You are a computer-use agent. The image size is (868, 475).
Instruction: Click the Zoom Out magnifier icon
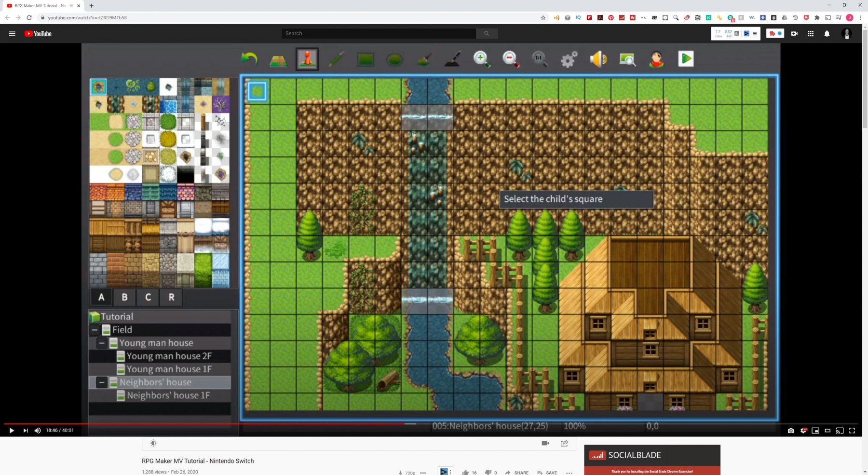pos(511,59)
